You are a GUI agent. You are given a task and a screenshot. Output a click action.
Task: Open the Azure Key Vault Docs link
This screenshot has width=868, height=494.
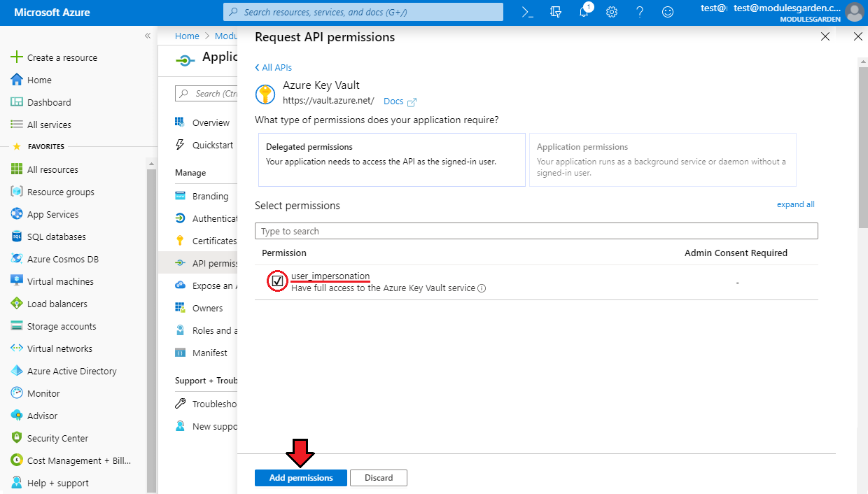400,101
